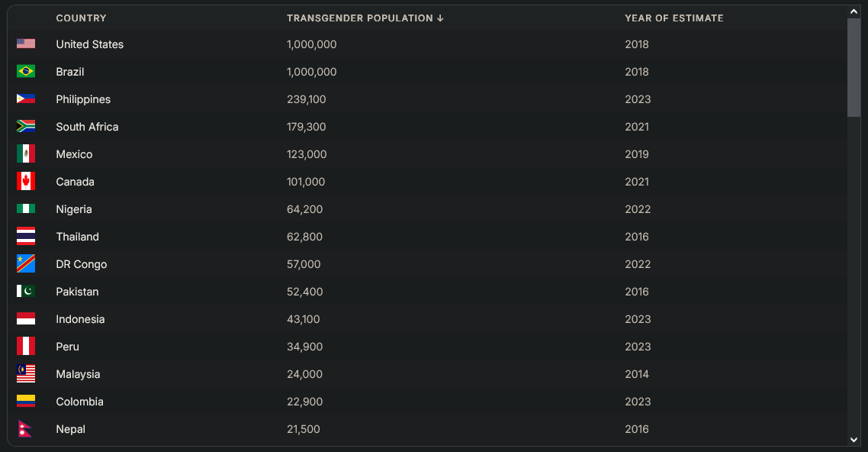Sort table by Year of Estimate
Viewport: 868px width, 452px height.
[674, 18]
